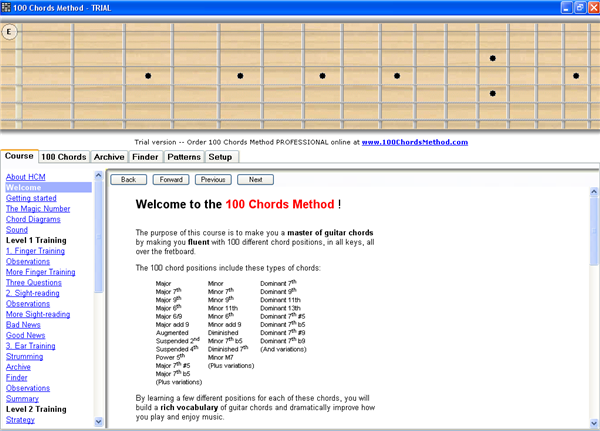Click lesson list scroll down arrow
Image resolution: width=600 pixels, height=431 pixels.
98,421
